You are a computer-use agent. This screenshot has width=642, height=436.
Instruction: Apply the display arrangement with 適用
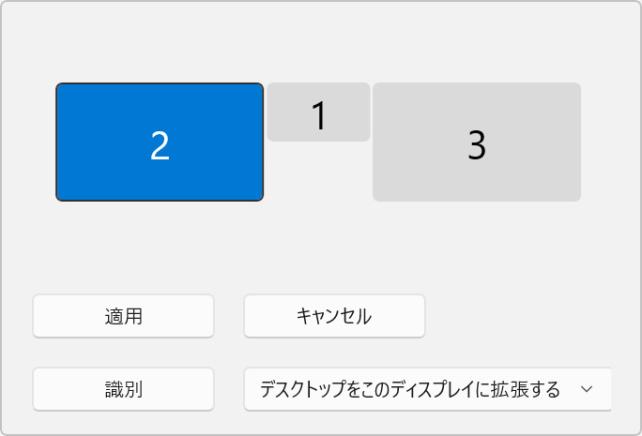[x=123, y=316]
